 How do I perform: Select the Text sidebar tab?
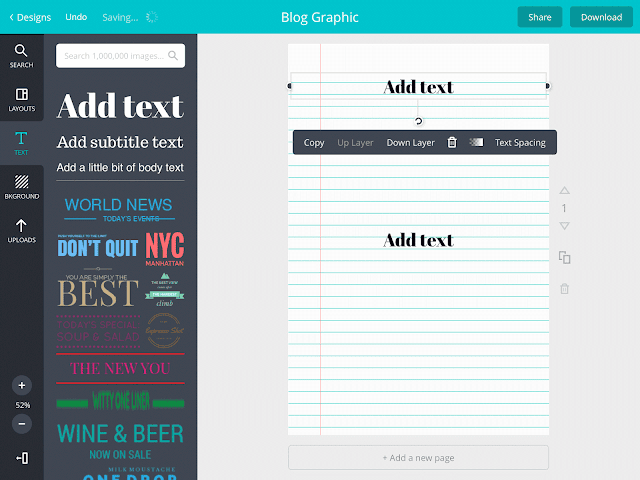point(21,143)
